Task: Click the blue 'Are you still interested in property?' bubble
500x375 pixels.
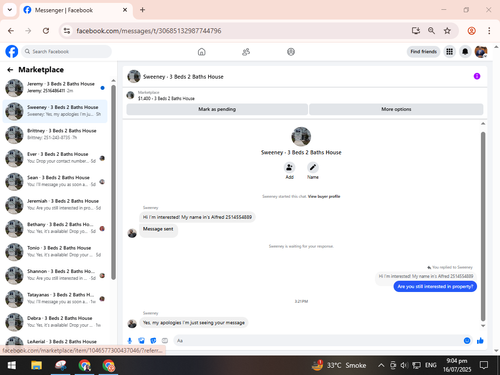Action: pyautogui.click(x=435, y=286)
